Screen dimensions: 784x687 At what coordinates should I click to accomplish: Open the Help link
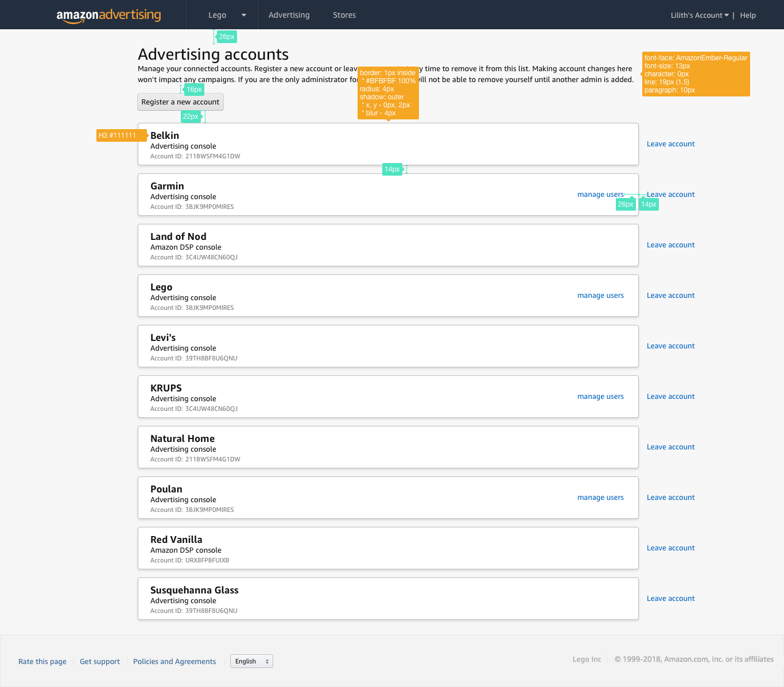point(748,15)
